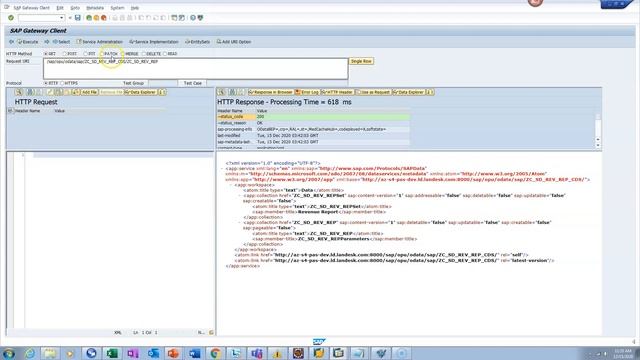640x360 pixels.
Task: Click the Use as Request button
Action: click(x=373, y=92)
